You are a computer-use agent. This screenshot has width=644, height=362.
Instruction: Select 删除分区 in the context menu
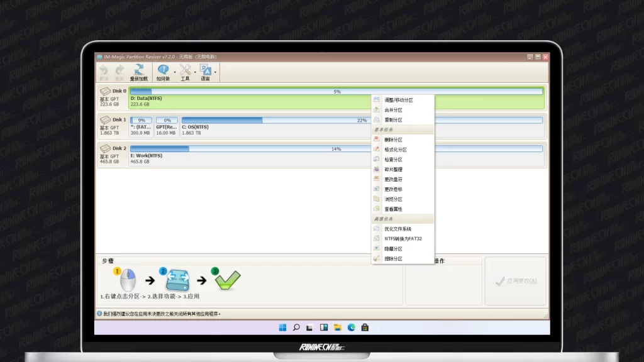pos(393,140)
